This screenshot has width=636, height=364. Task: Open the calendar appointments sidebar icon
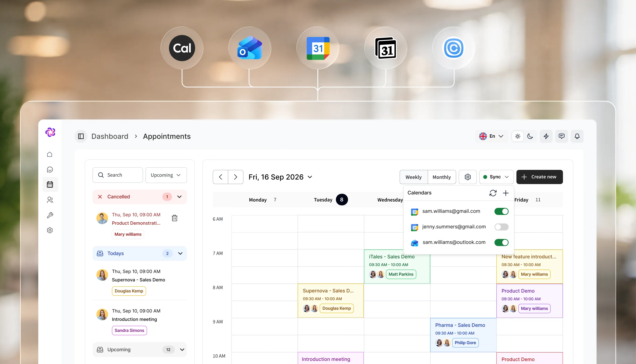tap(50, 185)
